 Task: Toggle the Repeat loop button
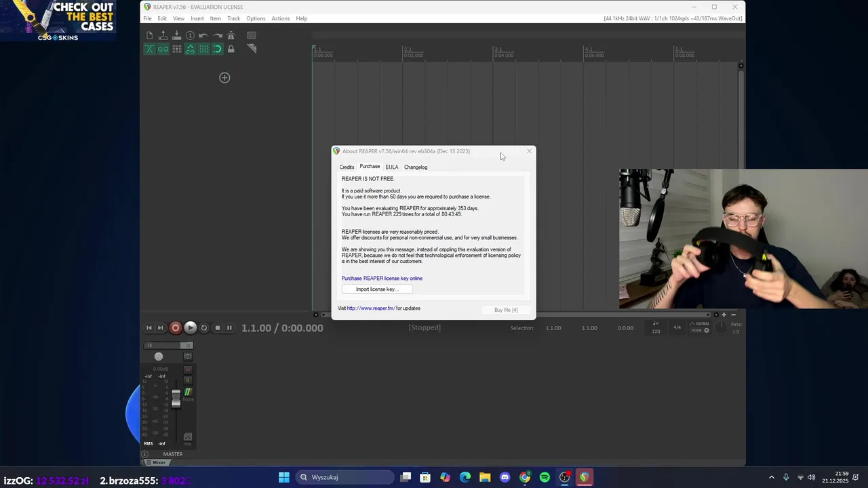(x=204, y=328)
